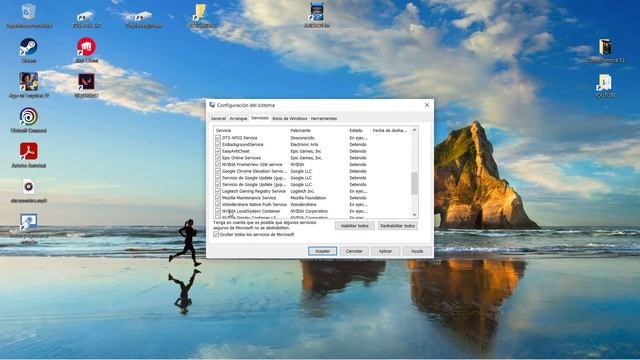The image size is (640, 360).
Task: Click the services list scroll-down arrow
Action: (414, 215)
